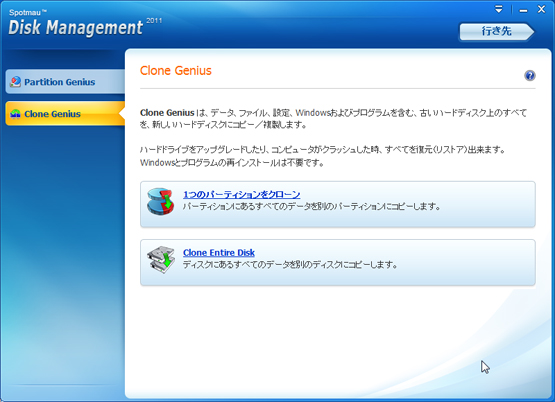
Task: Close the Disk Management window
Action: point(541,10)
